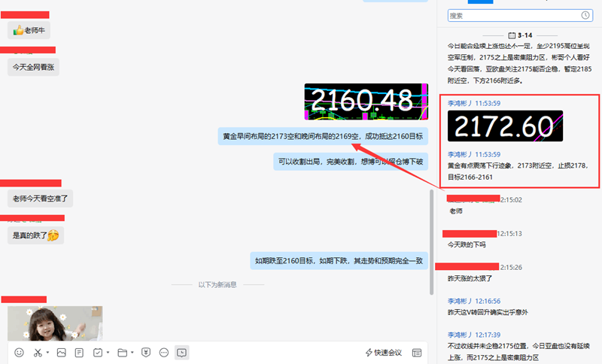Select the message 今天跌的下吗
Image resolution: width=602 pixels, height=364 pixels.
coord(467,244)
